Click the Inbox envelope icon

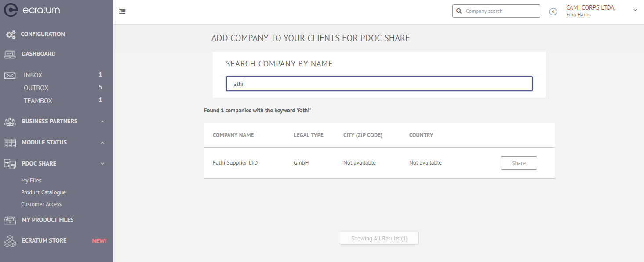click(x=10, y=76)
